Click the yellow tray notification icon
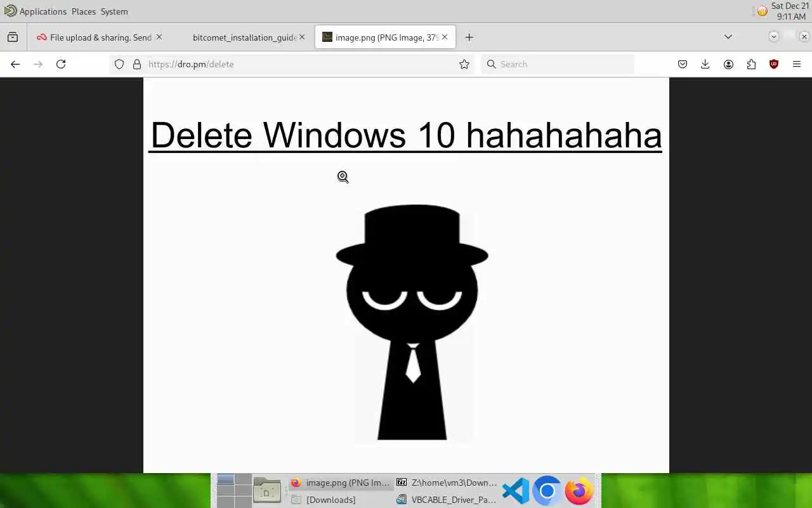Screen dimensions: 812x508 pyautogui.click(x=762, y=11)
